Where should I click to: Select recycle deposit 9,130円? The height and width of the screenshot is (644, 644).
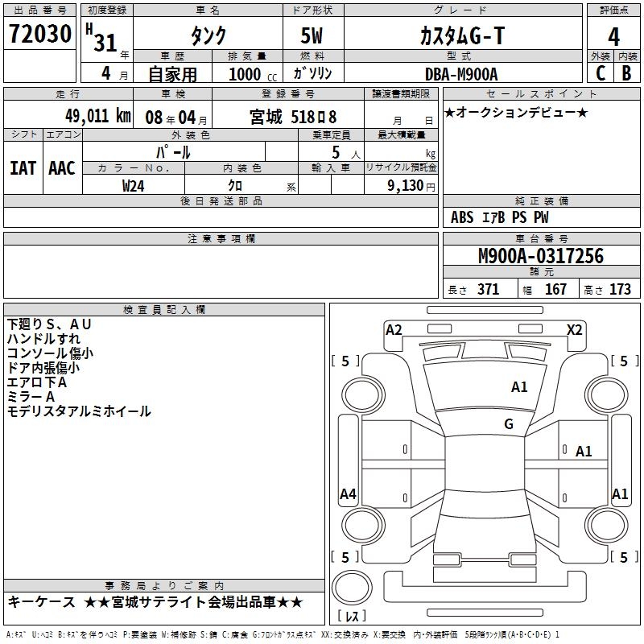(x=411, y=186)
